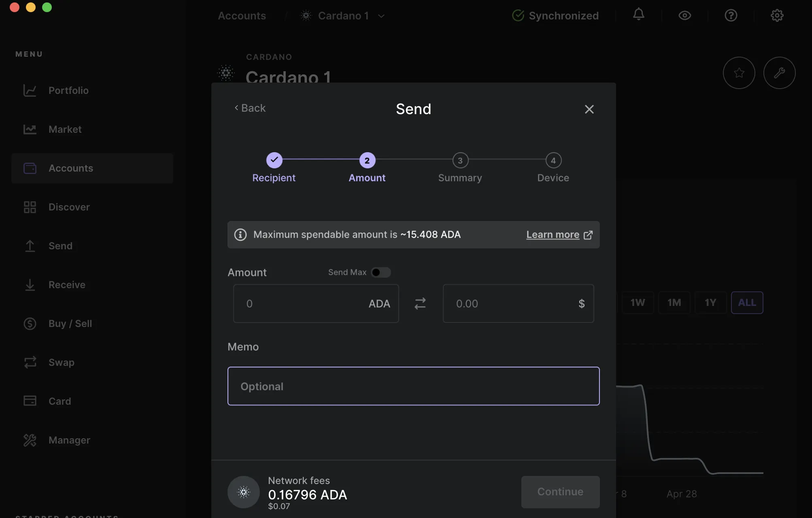
Task: Click the currency swap arrows icon
Action: [420, 304]
